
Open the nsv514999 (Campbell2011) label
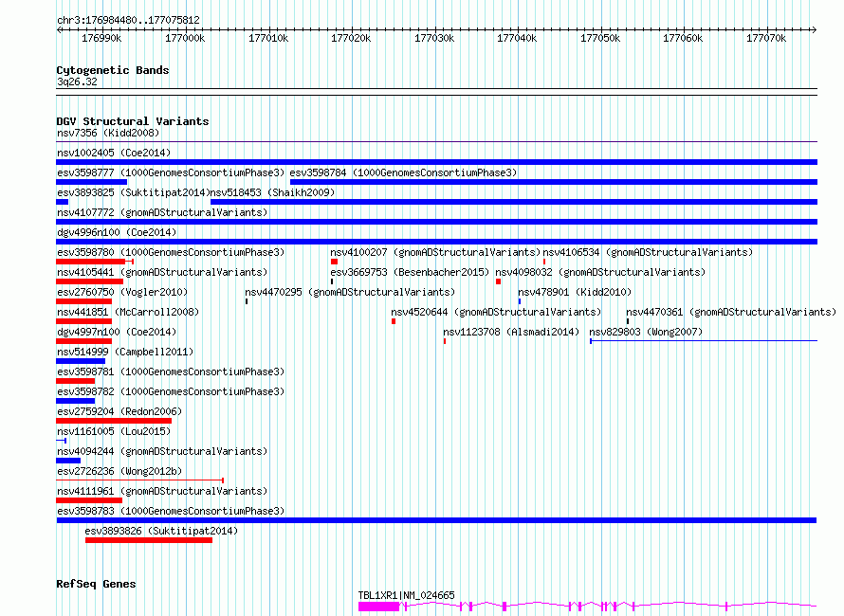(x=125, y=352)
